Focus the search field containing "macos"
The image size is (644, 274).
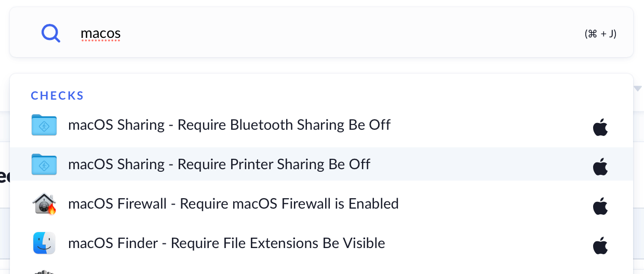pos(101,34)
